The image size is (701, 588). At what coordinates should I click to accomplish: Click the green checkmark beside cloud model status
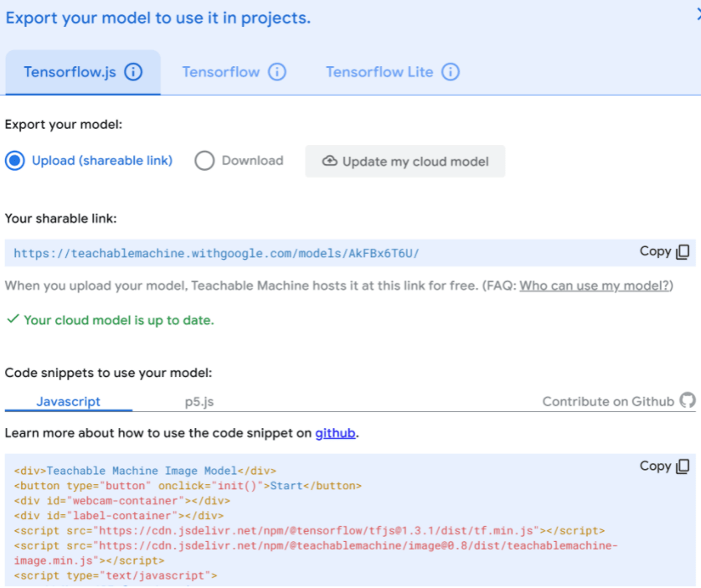pyautogui.click(x=13, y=319)
